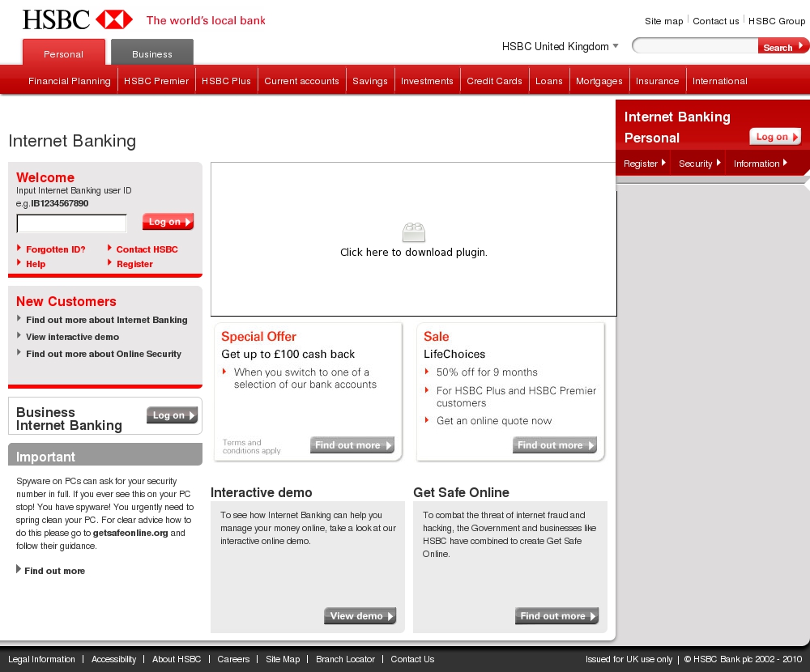810x672 pixels.
Task: Open the Branch Locator footer link
Action: click(345, 659)
